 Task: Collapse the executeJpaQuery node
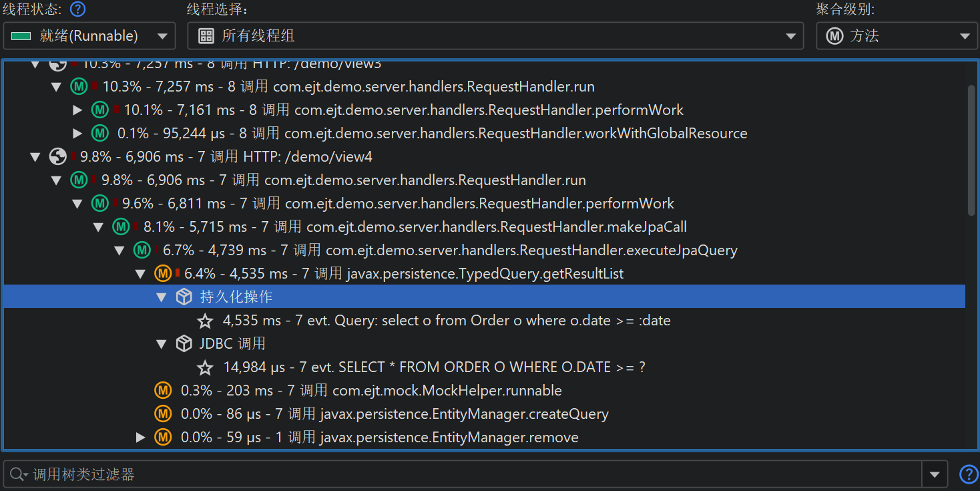click(x=119, y=251)
